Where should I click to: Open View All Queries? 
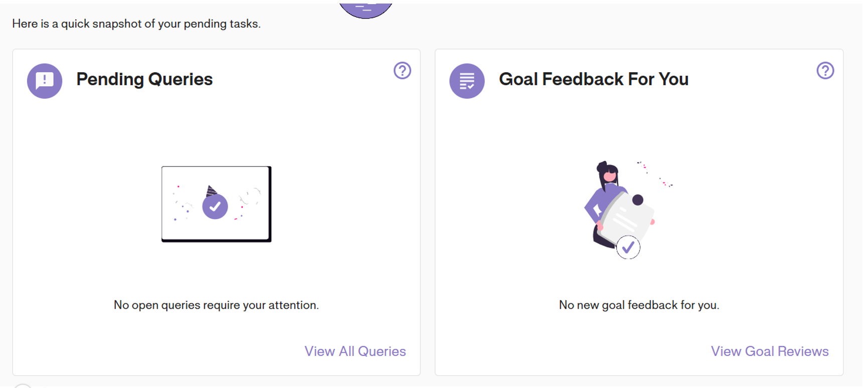click(x=355, y=351)
